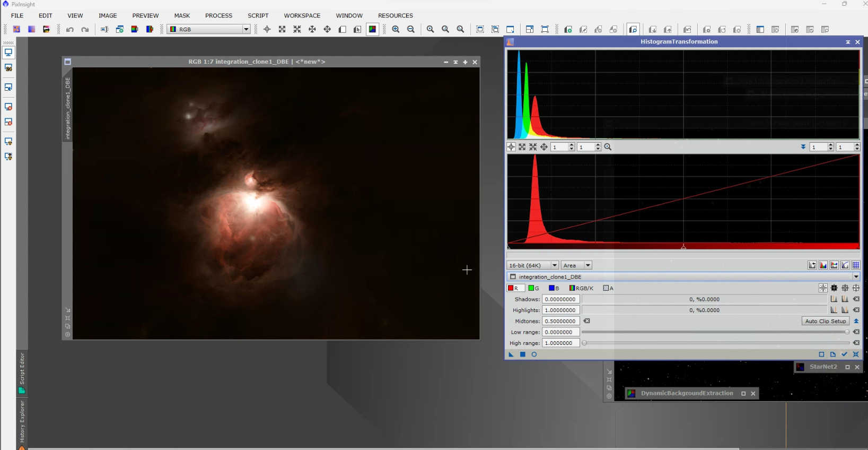
Task: Click the integration_clone1_DBE vertical view tab
Action: 67,108
